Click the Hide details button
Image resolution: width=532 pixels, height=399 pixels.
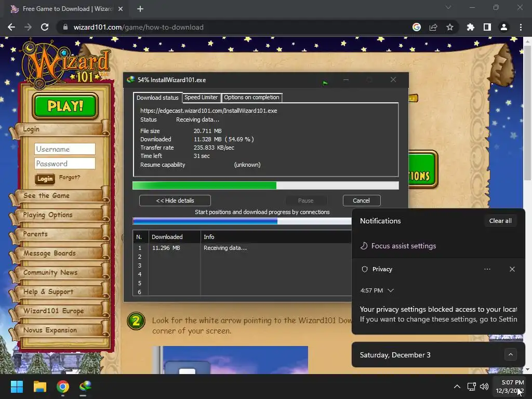point(175,201)
